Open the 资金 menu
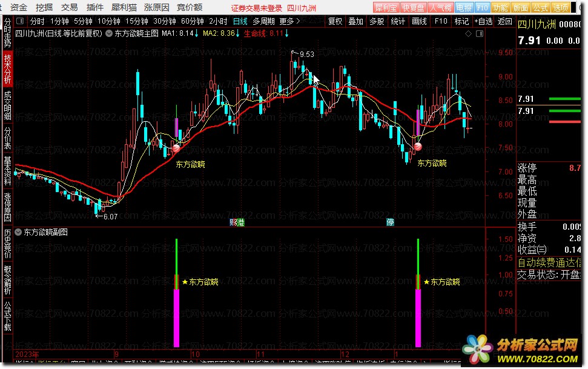588x369 pixels. [x=18, y=7]
